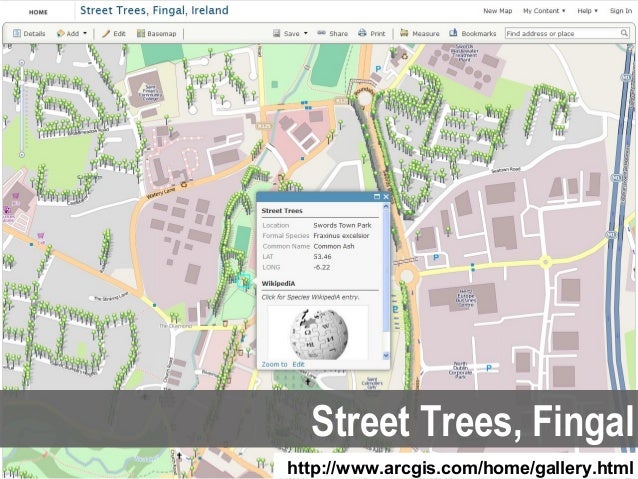Select the 53.46 latitude value

click(322, 257)
